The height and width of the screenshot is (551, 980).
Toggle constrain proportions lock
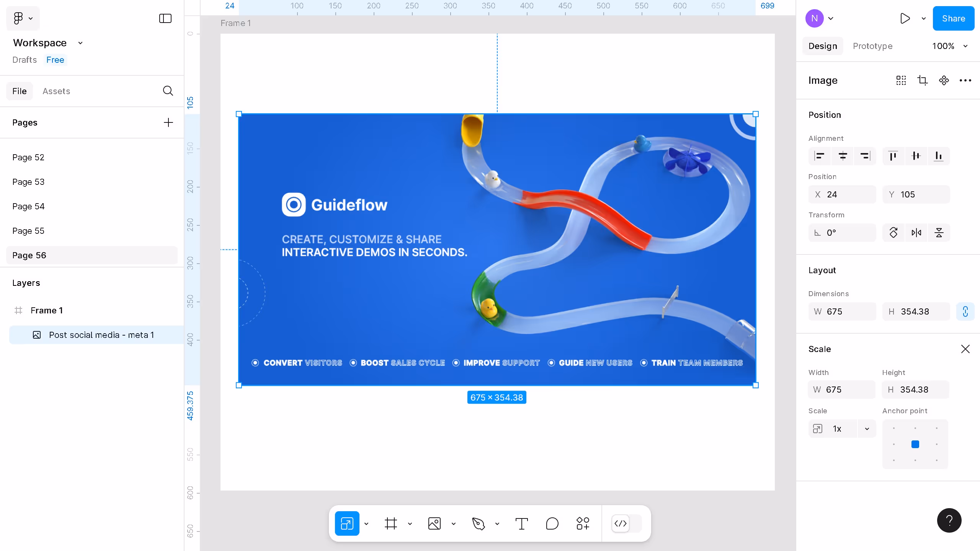[965, 311]
